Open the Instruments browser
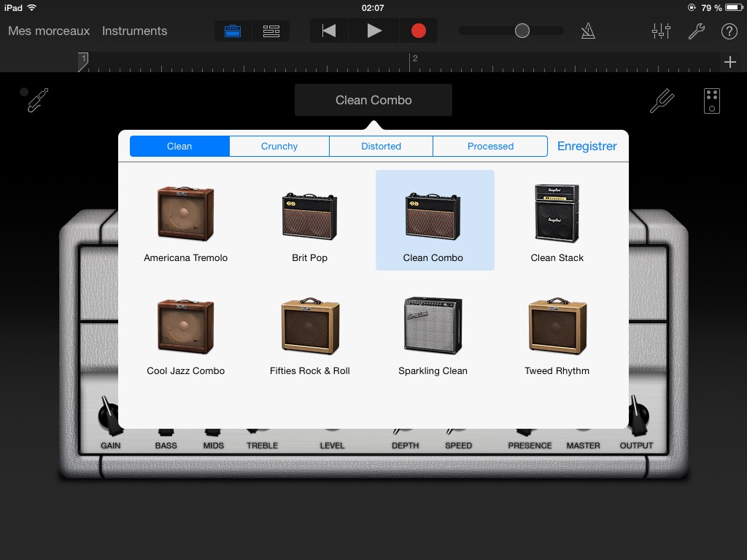The height and width of the screenshot is (560, 747). 134,31
